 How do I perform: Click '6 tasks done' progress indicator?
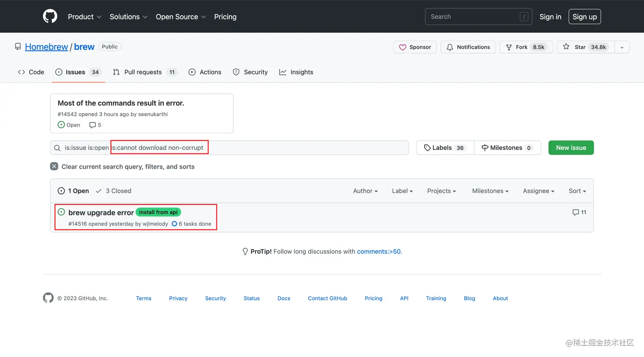[x=191, y=224]
